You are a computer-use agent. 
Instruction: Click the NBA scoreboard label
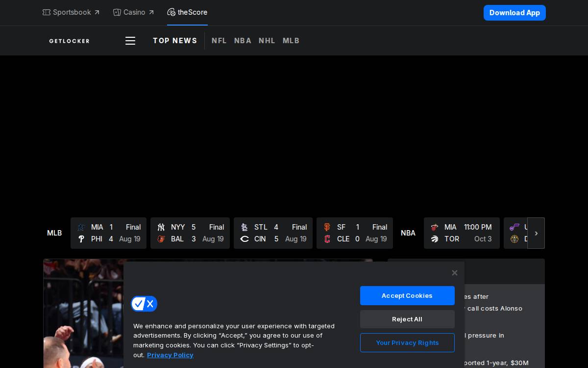pos(408,233)
